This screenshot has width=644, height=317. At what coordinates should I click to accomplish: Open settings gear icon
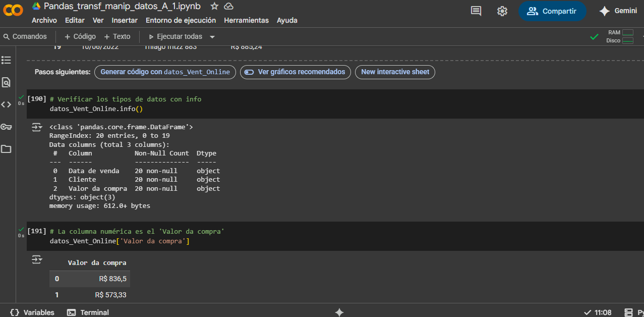coord(502,11)
